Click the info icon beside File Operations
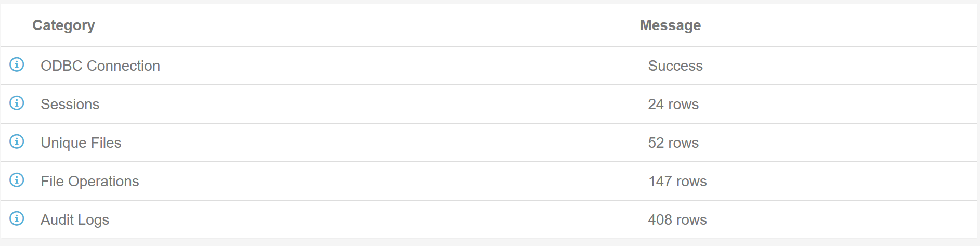 (17, 180)
